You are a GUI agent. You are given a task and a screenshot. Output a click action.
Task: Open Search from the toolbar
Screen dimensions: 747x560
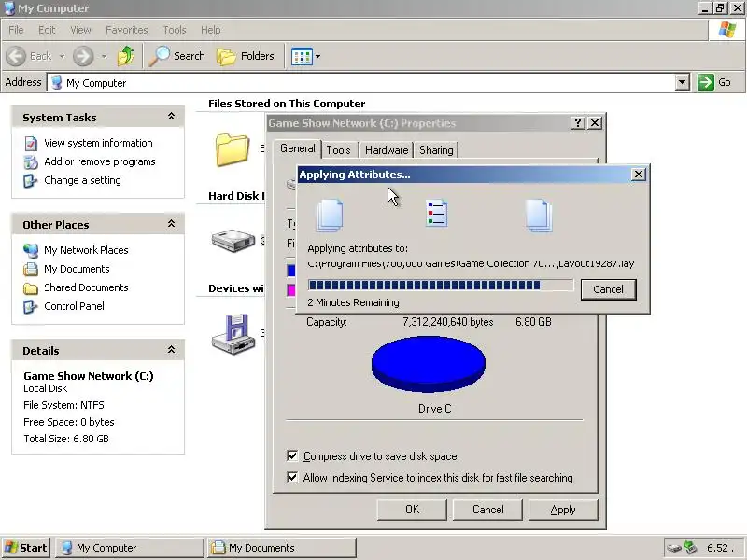pyautogui.click(x=177, y=56)
